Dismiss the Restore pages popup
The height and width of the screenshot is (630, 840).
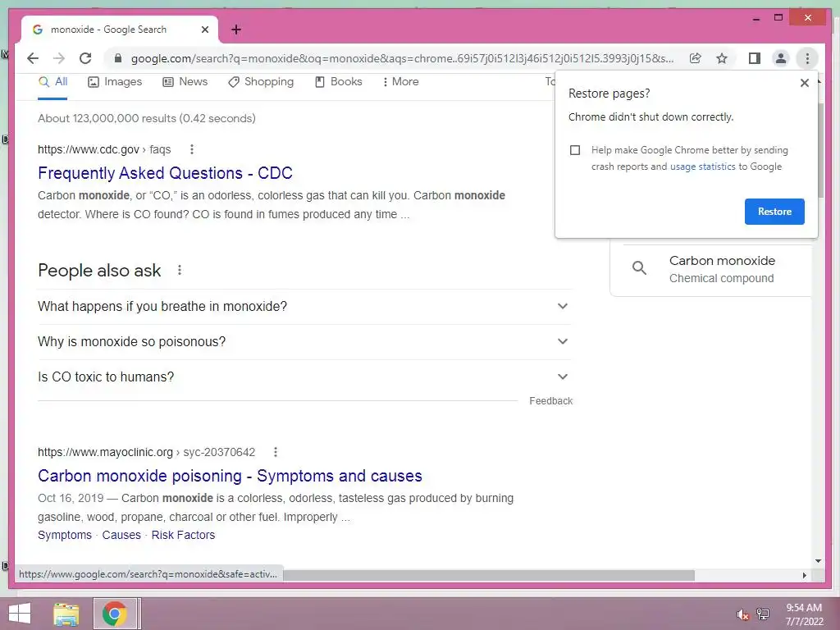804,83
